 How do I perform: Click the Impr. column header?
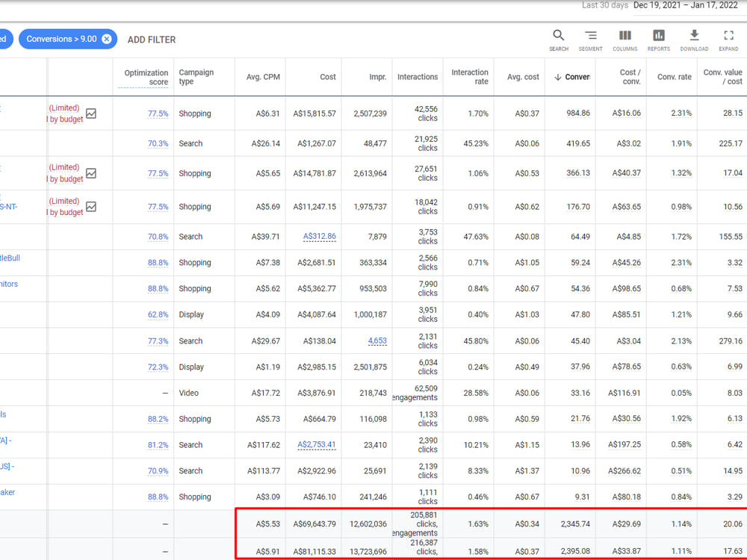(378, 77)
